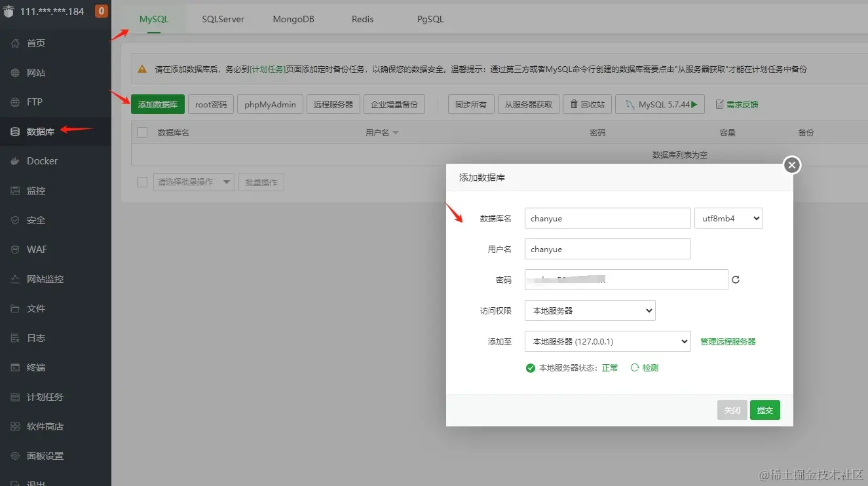Screen dimensions: 868x486
Task: Click the password refresh icon to regenerate
Action: (x=736, y=279)
